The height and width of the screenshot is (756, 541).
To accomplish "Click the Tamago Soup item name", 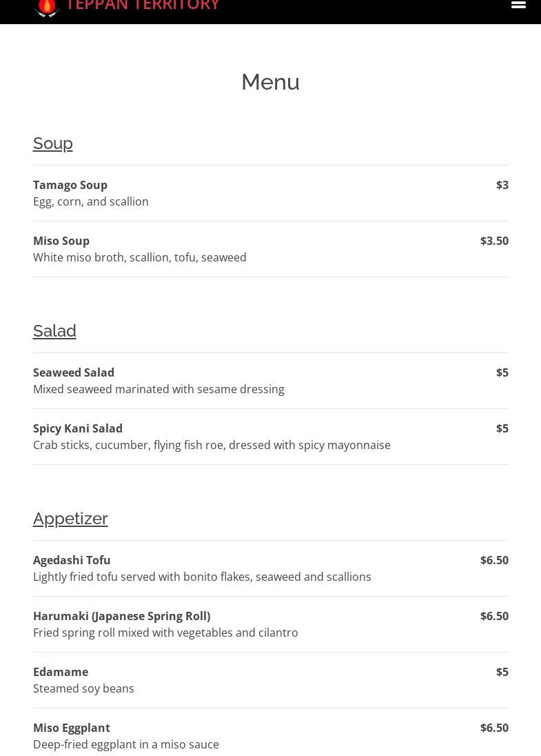I will [70, 185].
